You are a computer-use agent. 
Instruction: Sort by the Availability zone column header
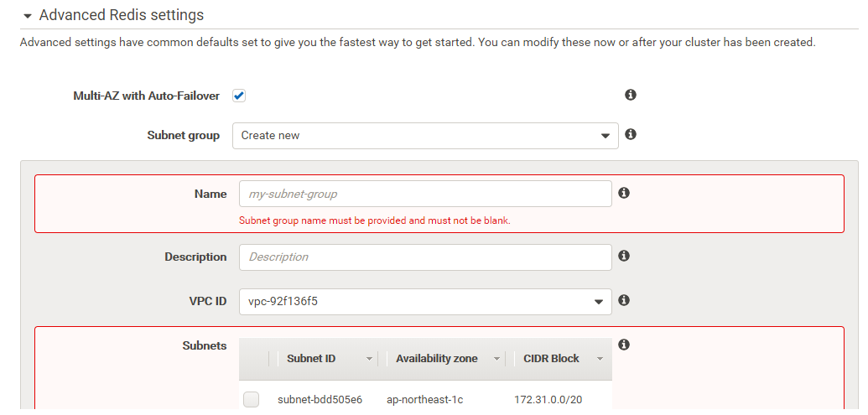[436, 359]
